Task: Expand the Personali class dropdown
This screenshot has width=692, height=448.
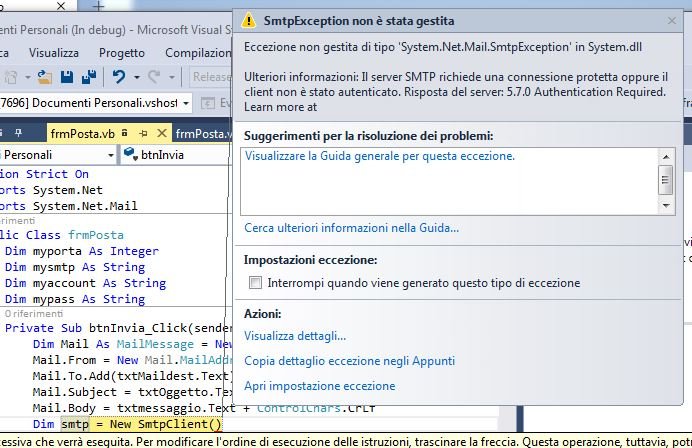Action: coord(111,155)
